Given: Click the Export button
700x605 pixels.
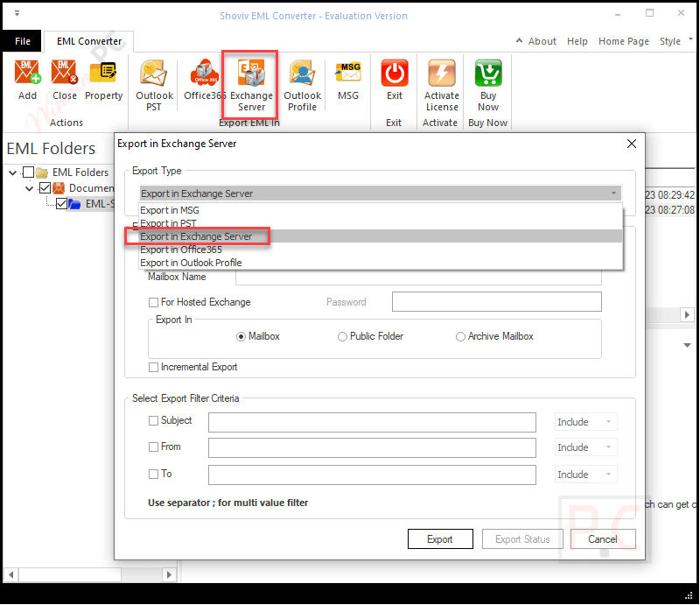Looking at the screenshot, I should click(440, 539).
